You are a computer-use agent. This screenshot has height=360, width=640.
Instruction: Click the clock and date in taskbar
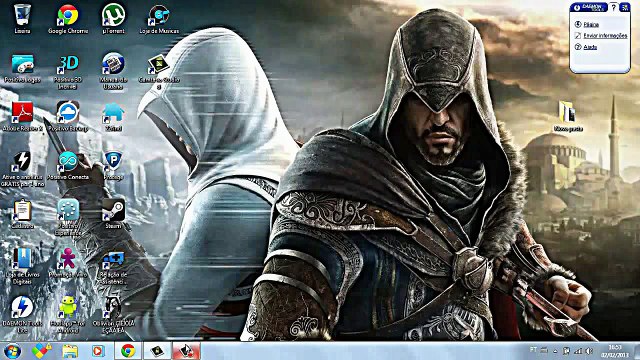coord(614,351)
